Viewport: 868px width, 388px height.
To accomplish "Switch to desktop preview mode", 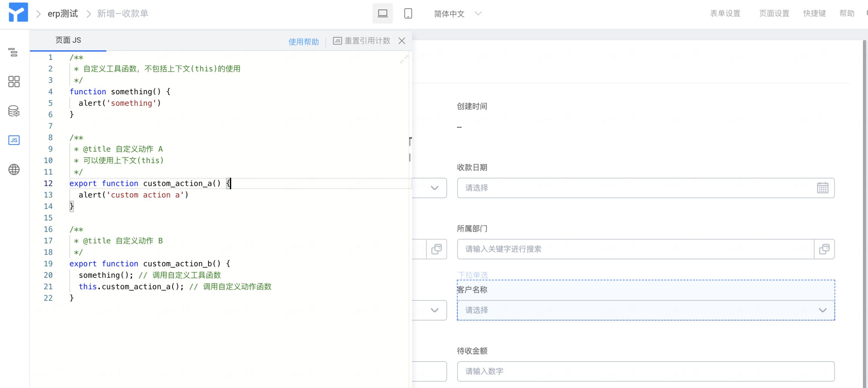I will (382, 14).
